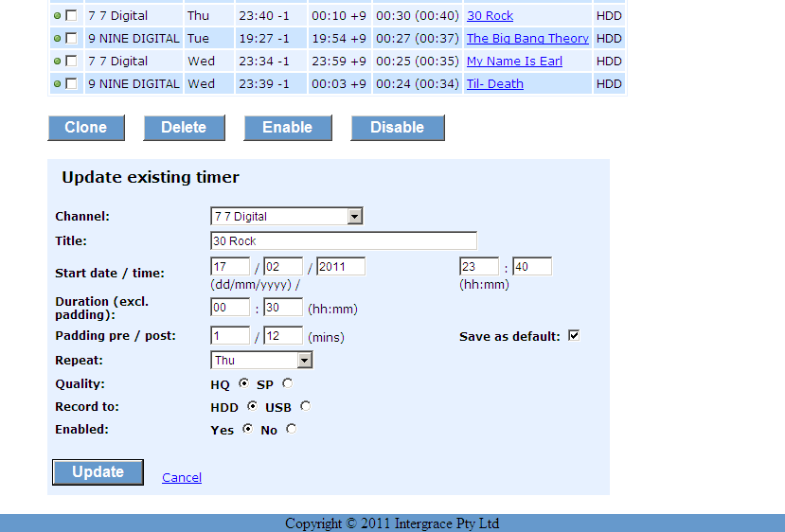Set Enabled to No
This screenshot has height=532, width=785.
point(291,430)
